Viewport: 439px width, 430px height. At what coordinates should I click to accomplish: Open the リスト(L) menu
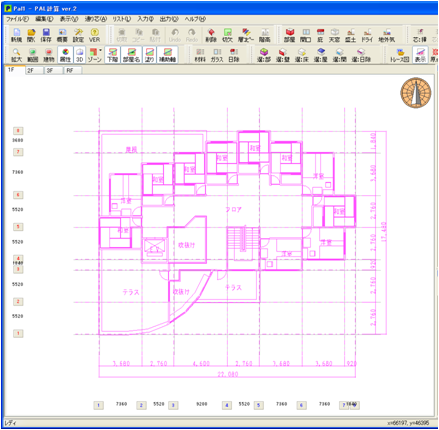(x=121, y=19)
